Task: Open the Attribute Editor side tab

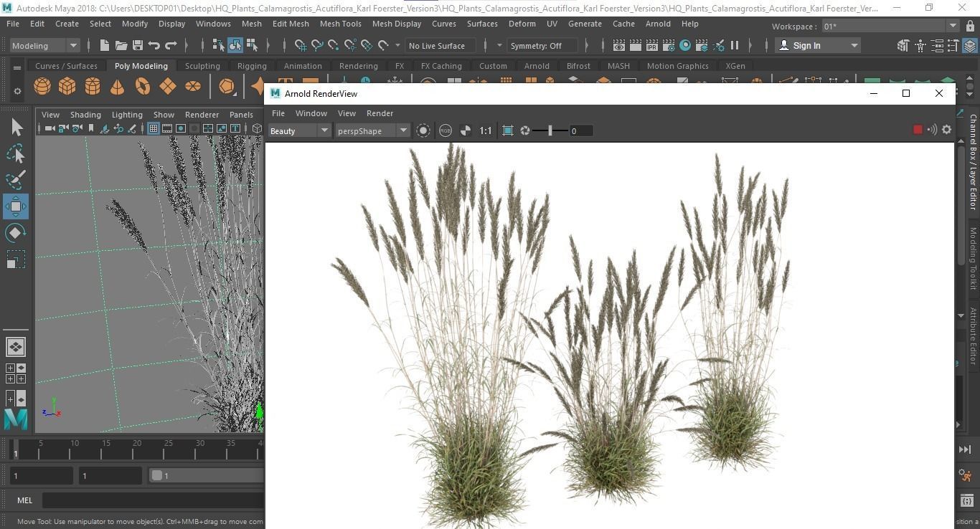Action: click(x=974, y=335)
